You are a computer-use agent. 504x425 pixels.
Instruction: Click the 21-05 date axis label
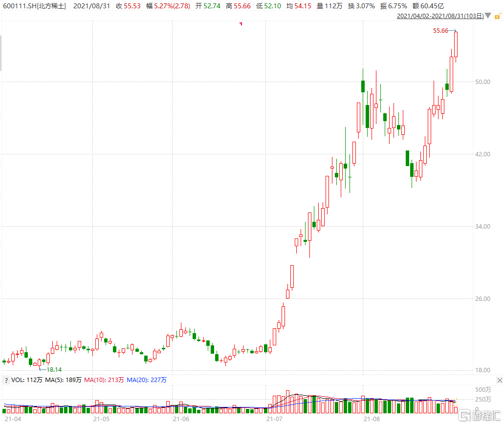[101, 419]
